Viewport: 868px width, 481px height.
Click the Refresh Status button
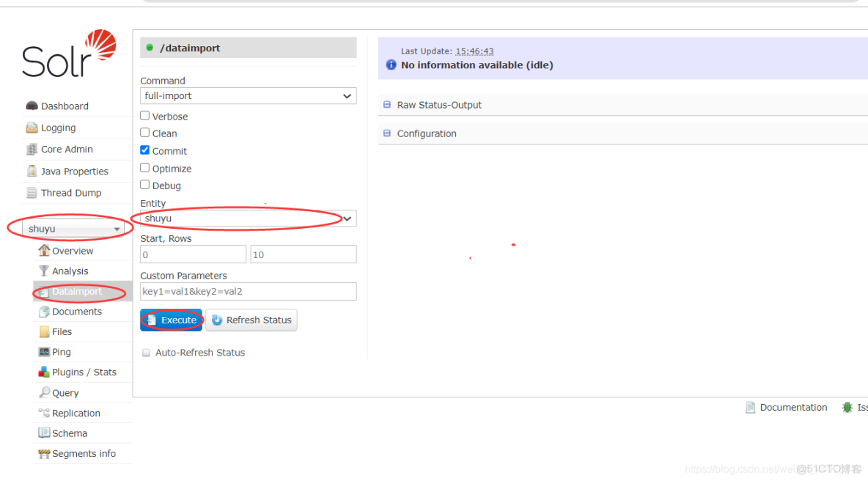tap(251, 320)
